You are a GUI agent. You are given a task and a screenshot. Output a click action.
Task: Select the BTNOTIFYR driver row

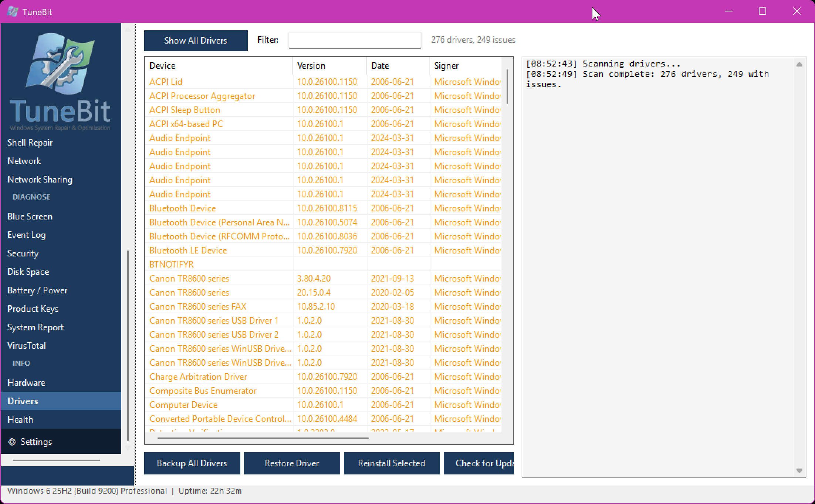click(323, 264)
